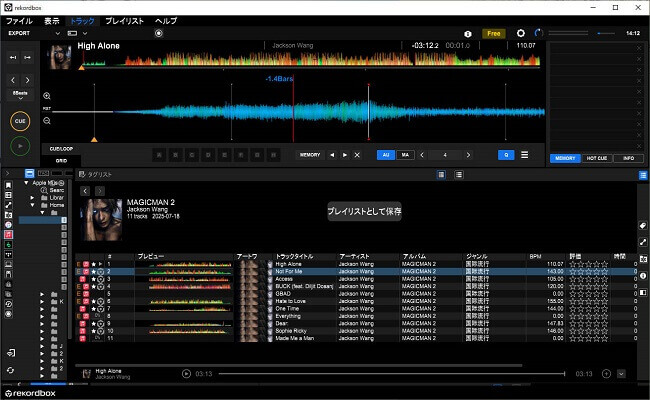650x400 pixels.
Task: Open the grid hamburger menu icon
Action: (x=524, y=155)
